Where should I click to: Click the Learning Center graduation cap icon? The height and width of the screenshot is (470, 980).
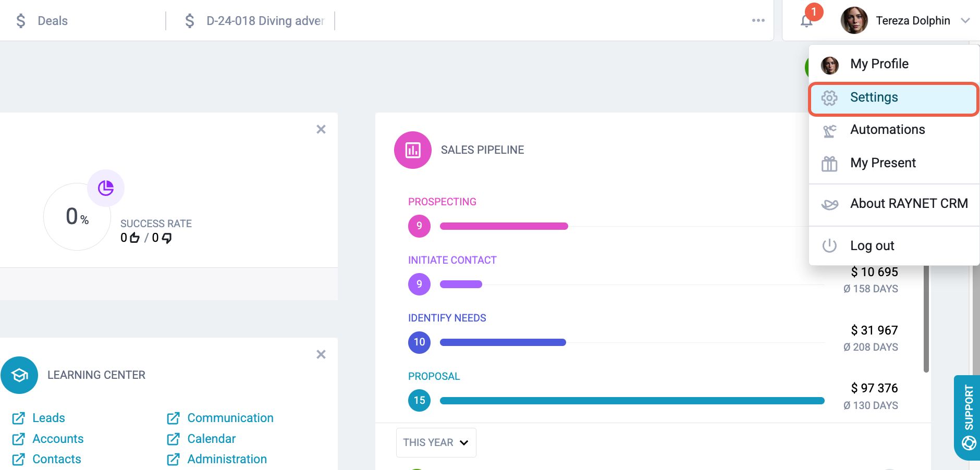[19, 375]
